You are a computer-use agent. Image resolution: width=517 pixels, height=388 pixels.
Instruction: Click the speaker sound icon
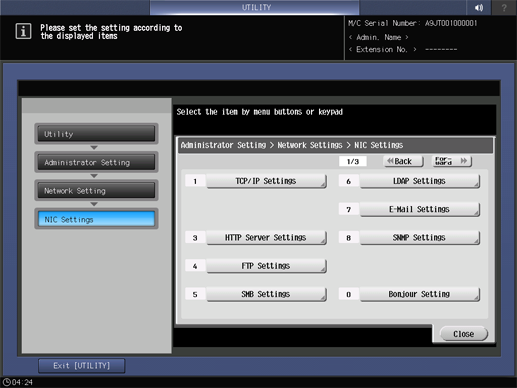(x=479, y=7)
